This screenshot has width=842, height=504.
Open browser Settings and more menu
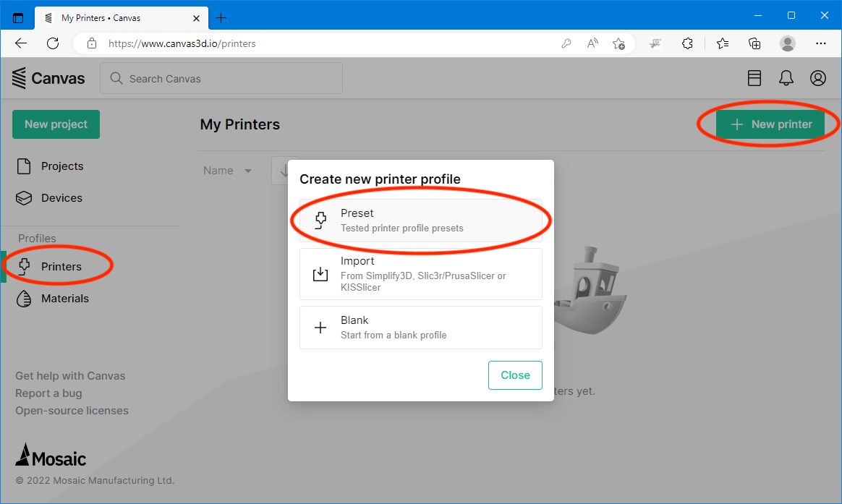coord(820,43)
